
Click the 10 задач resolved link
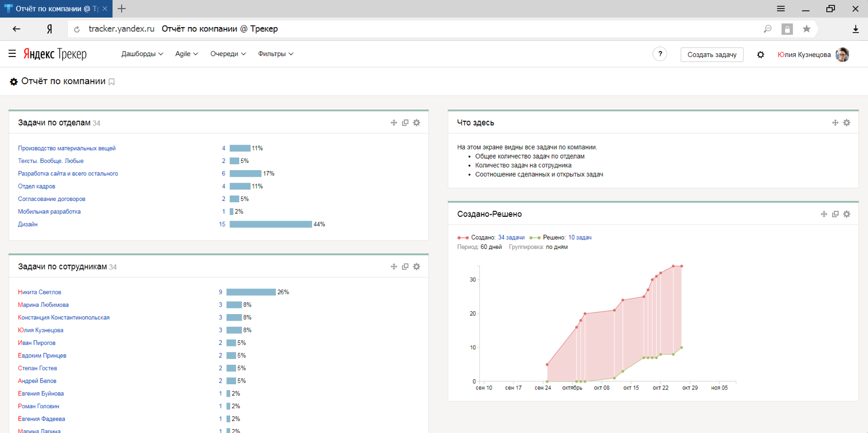click(x=580, y=237)
